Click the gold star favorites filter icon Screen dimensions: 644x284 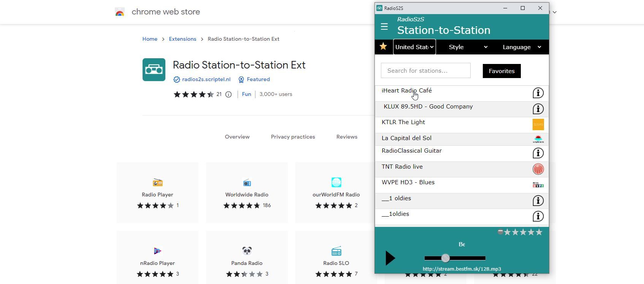click(x=383, y=46)
